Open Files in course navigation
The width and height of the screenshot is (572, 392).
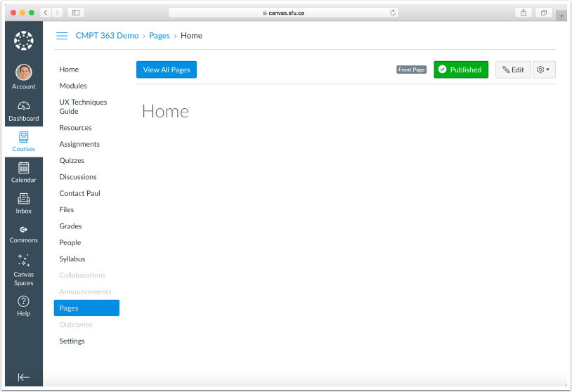[67, 209]
